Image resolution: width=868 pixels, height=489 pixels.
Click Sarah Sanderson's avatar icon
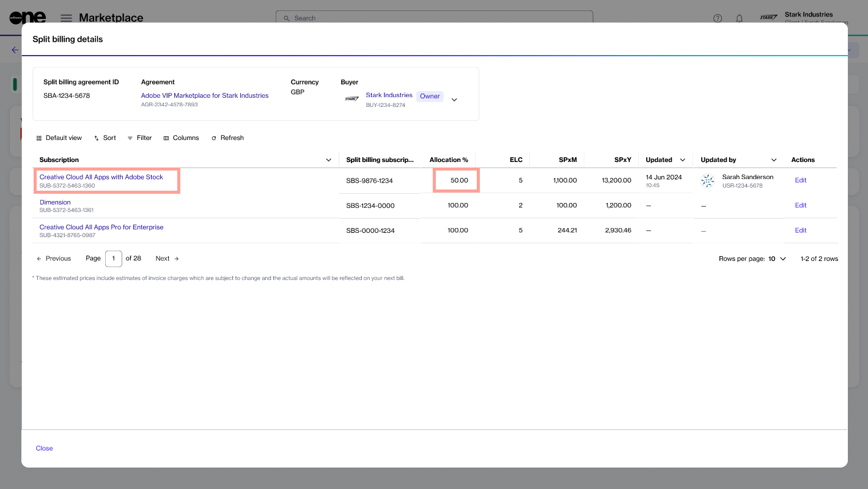[708, 180]
